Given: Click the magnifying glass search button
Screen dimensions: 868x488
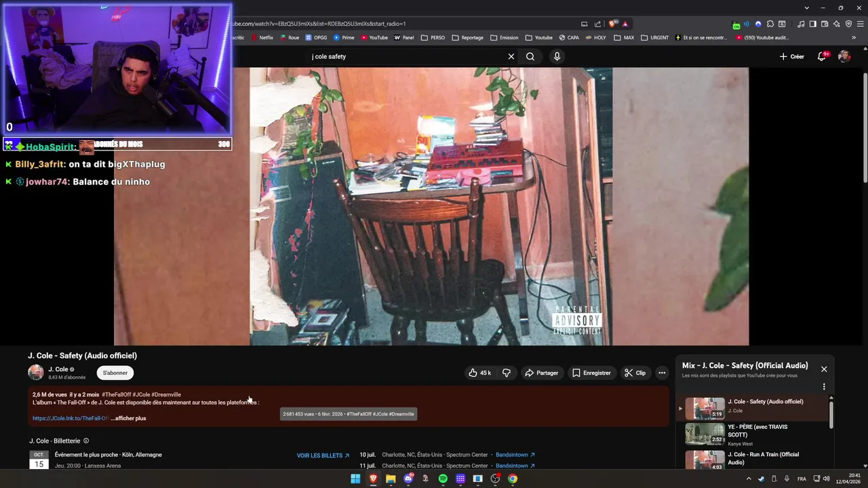Looking at the screenshot, I should click(530, 56).
